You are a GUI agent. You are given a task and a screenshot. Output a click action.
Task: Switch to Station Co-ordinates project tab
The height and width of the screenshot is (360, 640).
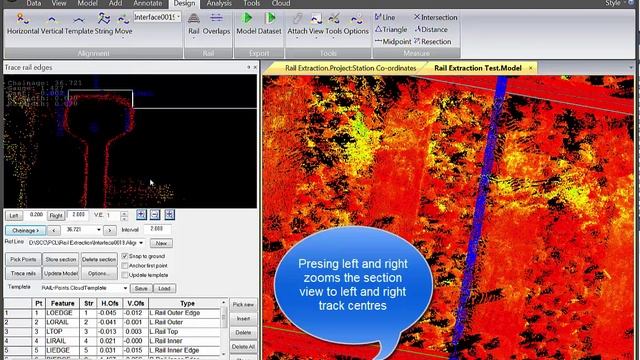350,68
